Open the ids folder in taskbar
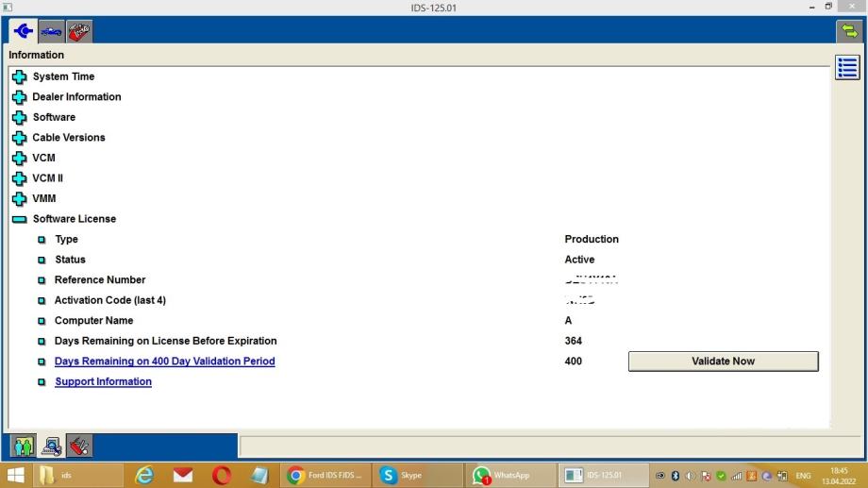This screenshot has width=868, height=488. tap(77, 476)
